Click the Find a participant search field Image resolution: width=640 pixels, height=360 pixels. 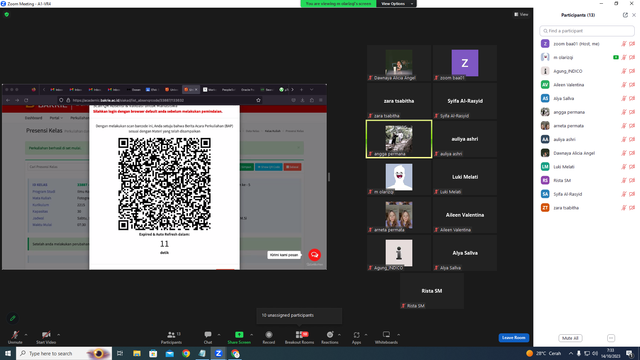coord(587,31)
